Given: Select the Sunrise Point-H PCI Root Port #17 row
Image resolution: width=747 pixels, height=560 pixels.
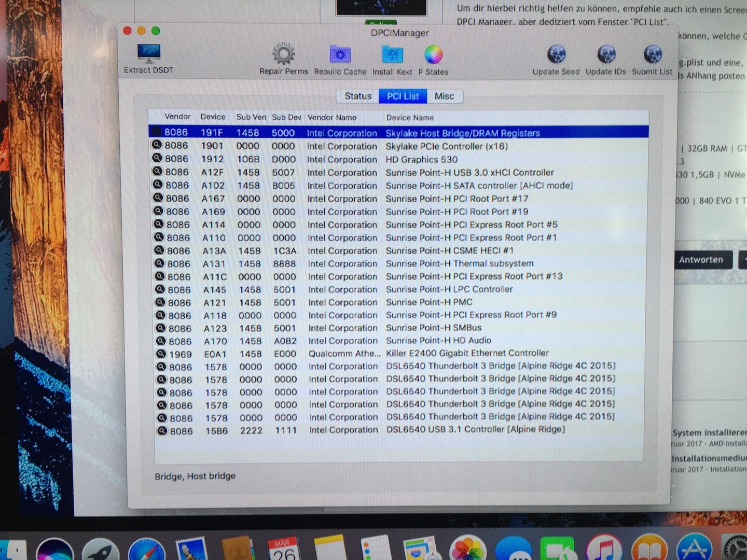Looking at the screenshot, I should tap(399, 199).
